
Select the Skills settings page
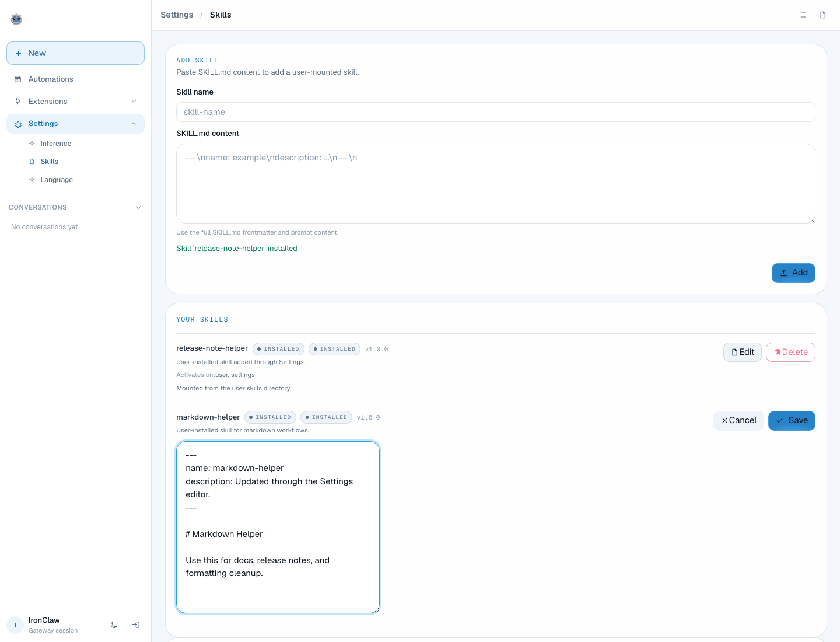tap(49, 162)
